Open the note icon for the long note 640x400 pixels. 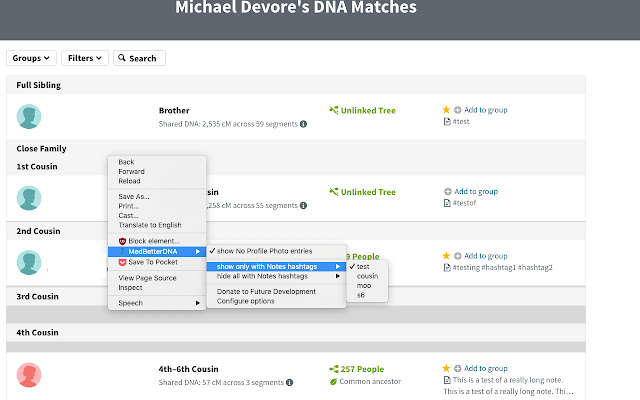click(x=447, y=380)
